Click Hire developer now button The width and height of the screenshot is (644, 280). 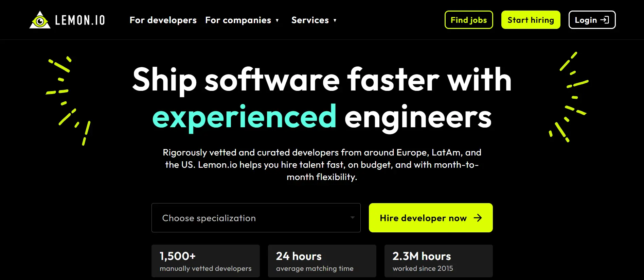point(431,218)
